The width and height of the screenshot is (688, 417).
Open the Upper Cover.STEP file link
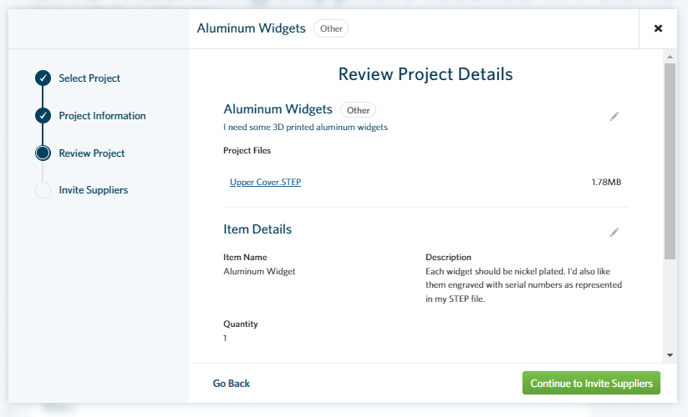coord(265,182)
